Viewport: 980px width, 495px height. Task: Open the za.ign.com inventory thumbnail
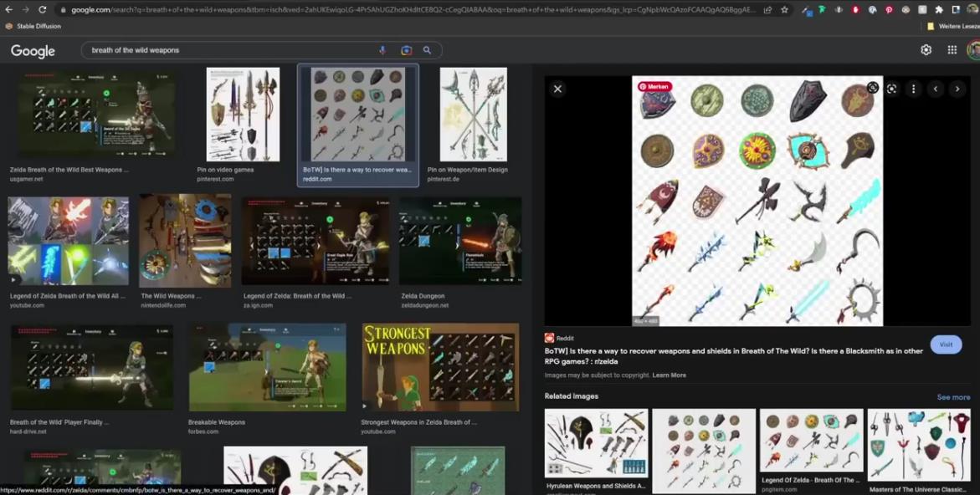pos(316,242)
